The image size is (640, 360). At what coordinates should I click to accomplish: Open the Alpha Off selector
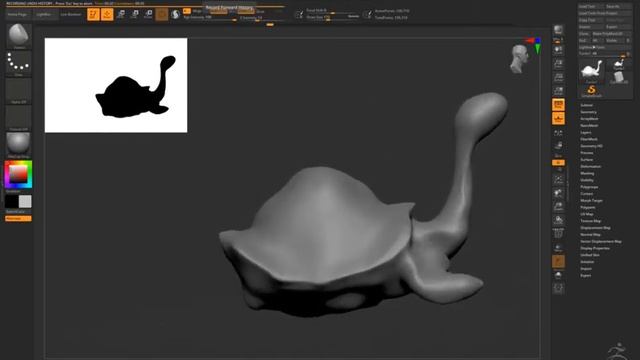coord(19,91)
